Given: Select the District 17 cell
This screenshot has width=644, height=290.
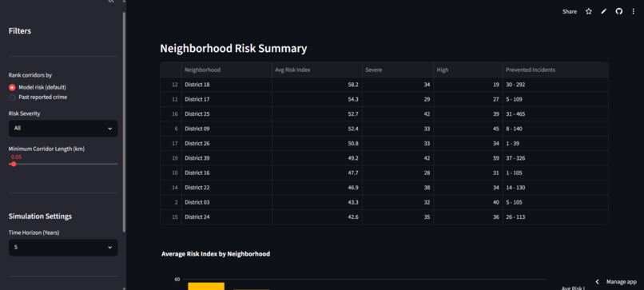Looking at the screenshot, I should pos(227,99).
